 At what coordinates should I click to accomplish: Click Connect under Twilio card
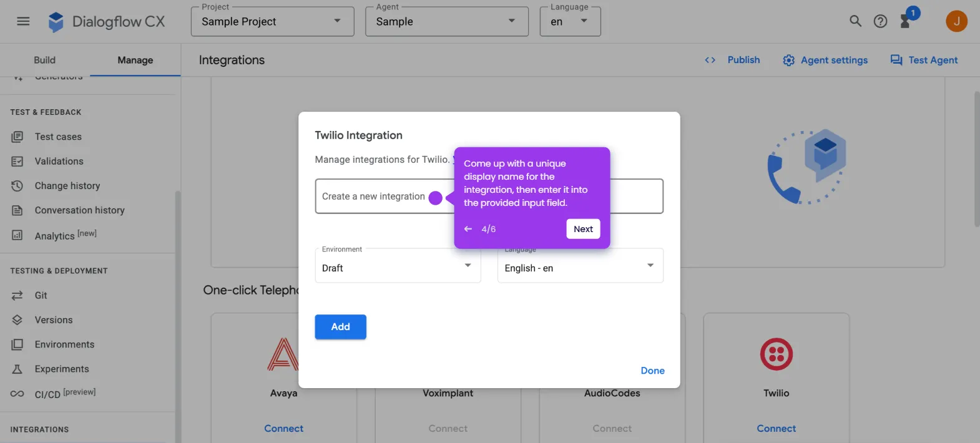click(776, 429)
